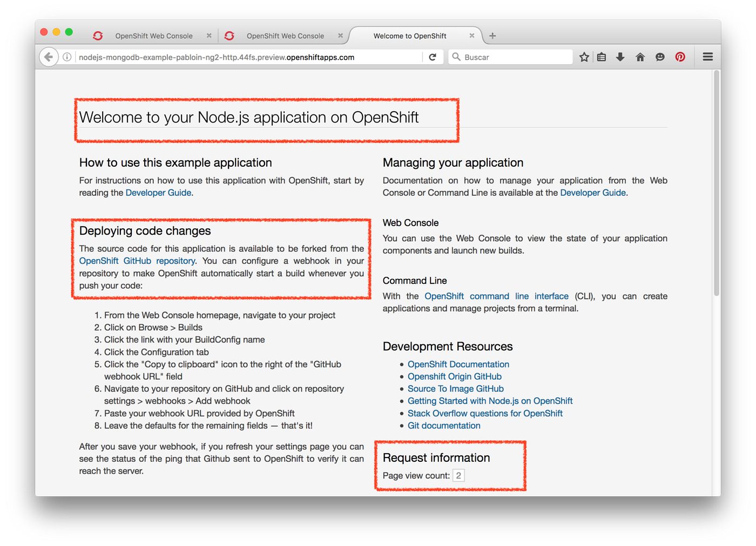Click the Welcome to your Node.js application heading
This screenshot has width=756, height=546.
point(249,117)
